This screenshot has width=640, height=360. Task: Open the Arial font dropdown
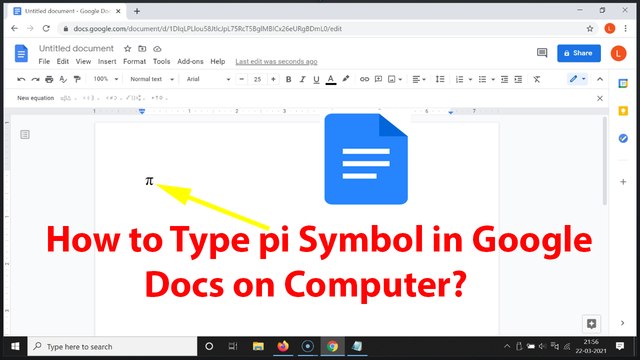208,79
